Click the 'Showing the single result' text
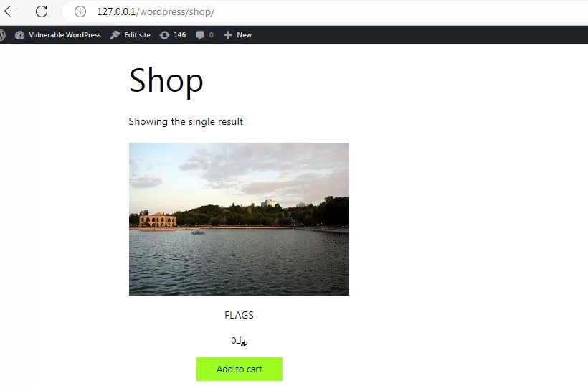588x386 pixels. pos(186,121)
